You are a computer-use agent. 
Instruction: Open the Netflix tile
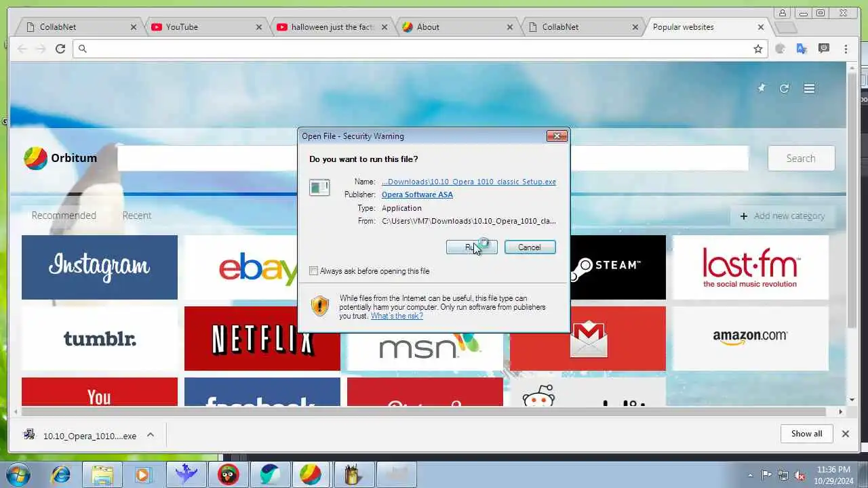(262, 338)
